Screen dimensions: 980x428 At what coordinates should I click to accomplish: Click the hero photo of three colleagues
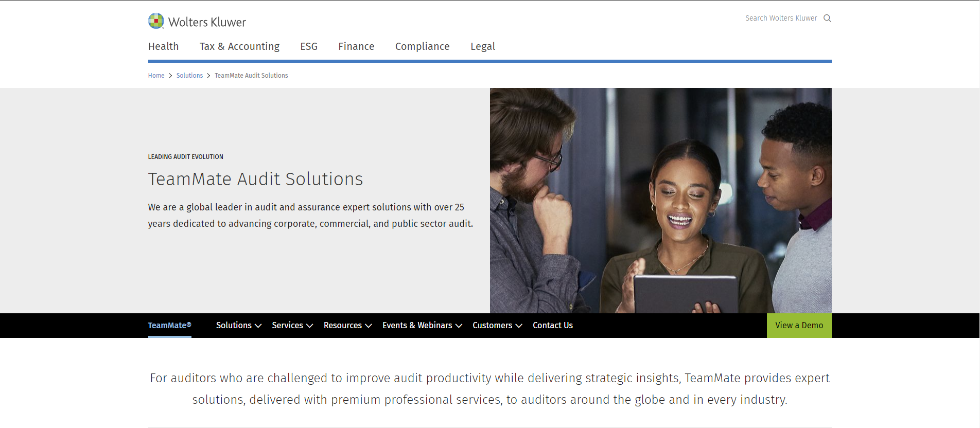pos(661,201)
